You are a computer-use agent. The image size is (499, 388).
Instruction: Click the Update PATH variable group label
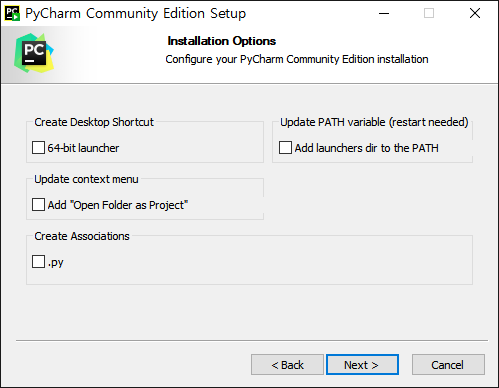pyautogui.click(x=374, y=122)
